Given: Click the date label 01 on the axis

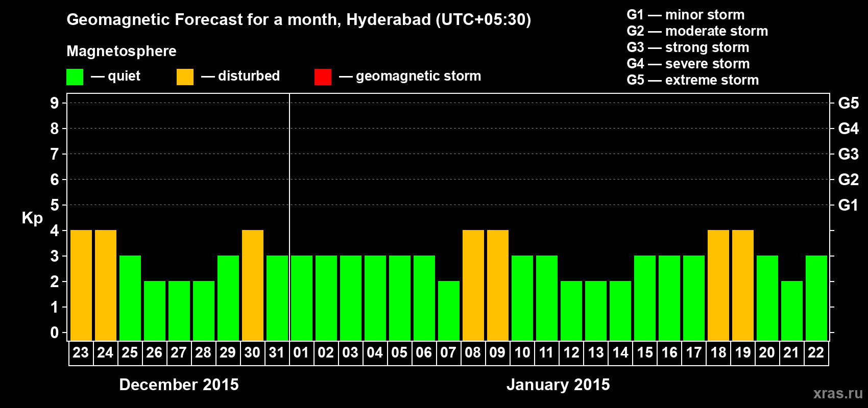Looking at the screenshot, I should tap(301, 353).
